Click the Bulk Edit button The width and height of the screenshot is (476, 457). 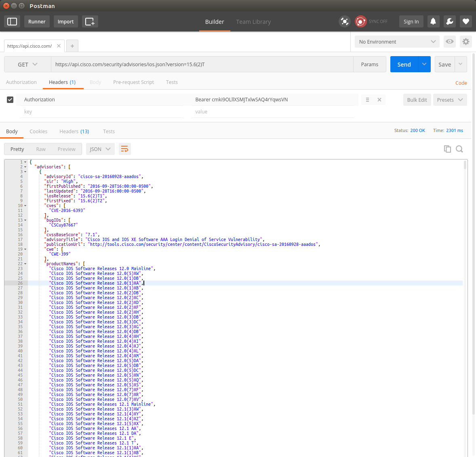point(417,100)
